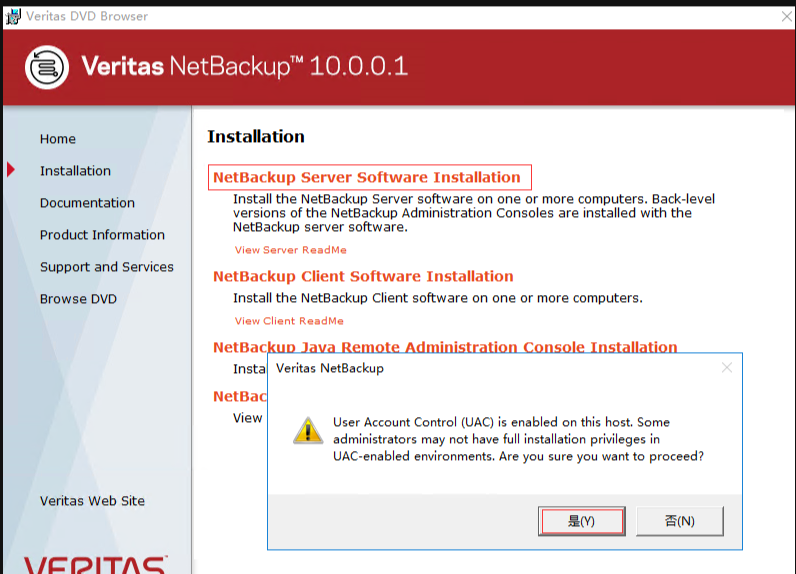Select Installation in the sidebar
The image size is (796, 574).
75,171
